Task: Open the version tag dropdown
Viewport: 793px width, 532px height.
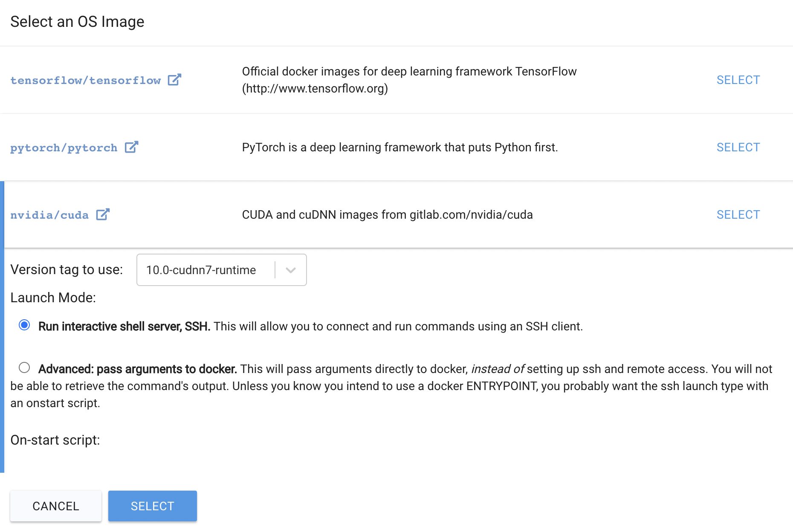Action: coord(221,270)
